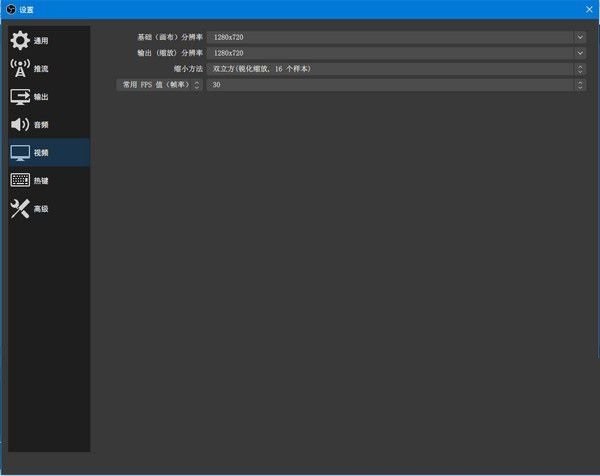Expand the 基础（画布）分辨率 dropdown arrow
The image size is (600, 476).
(580, 37)
